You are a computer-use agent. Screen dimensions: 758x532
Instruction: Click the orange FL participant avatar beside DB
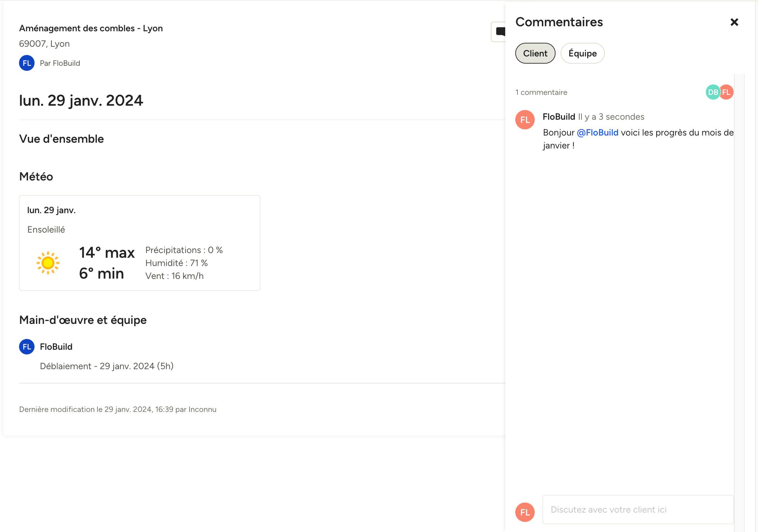726,92
